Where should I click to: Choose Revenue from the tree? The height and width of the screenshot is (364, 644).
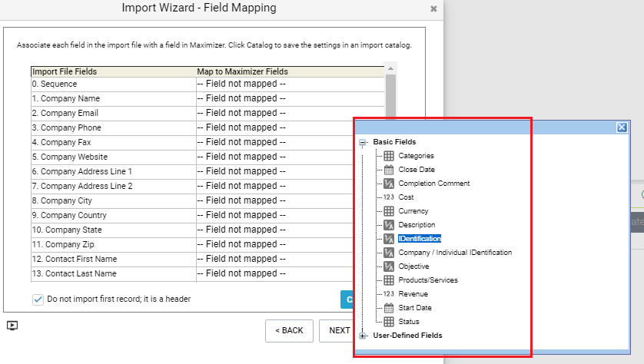click(x=413, y=294)
